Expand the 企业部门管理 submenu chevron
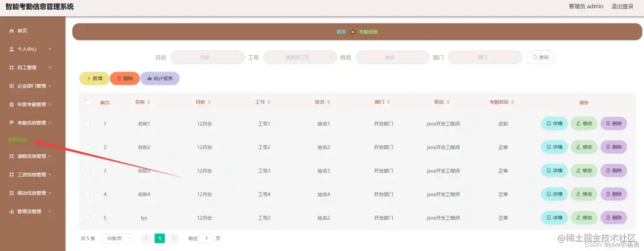 [50, 86]
